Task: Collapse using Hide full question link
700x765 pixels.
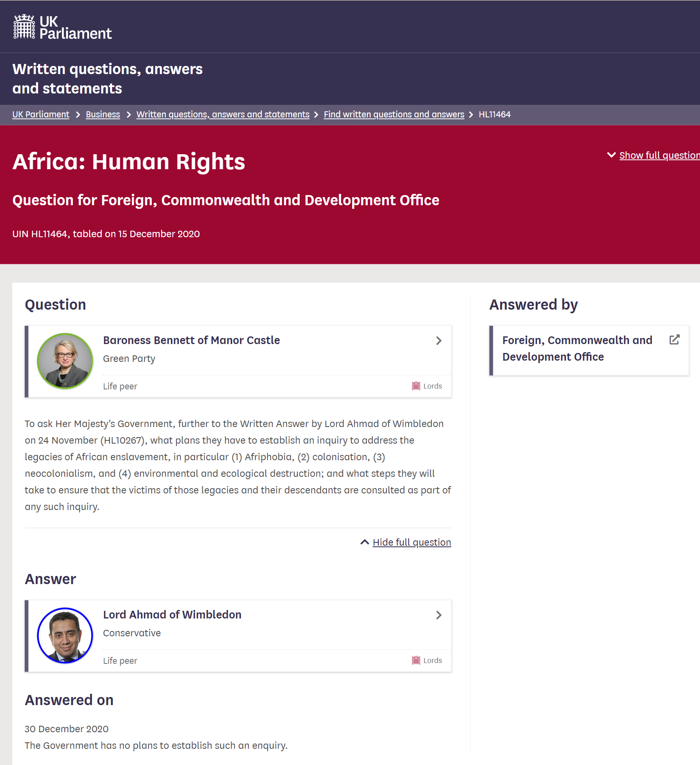Action: point(412,542)
